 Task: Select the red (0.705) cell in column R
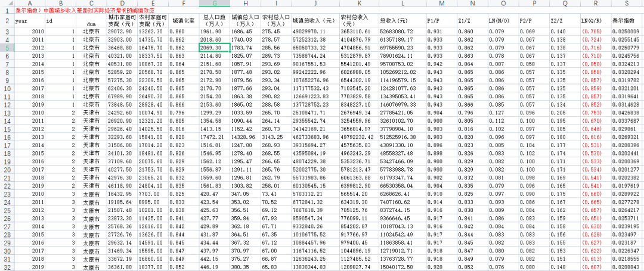(596, 31)
